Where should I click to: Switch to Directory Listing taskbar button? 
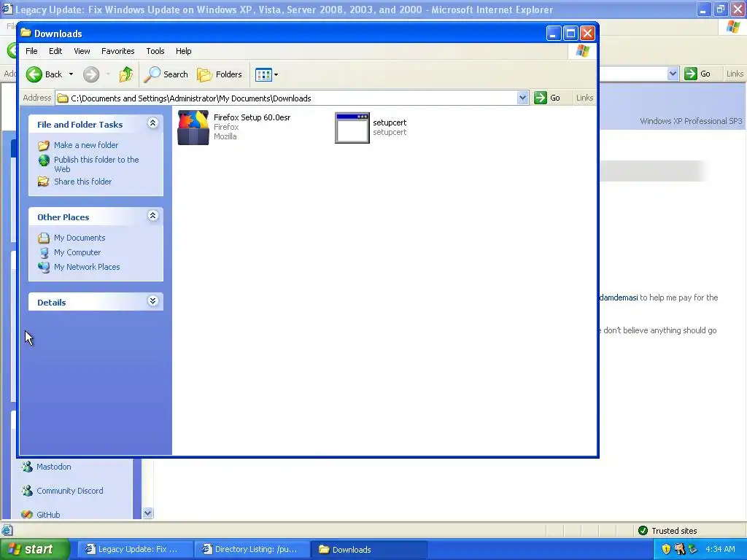[252, 550]
